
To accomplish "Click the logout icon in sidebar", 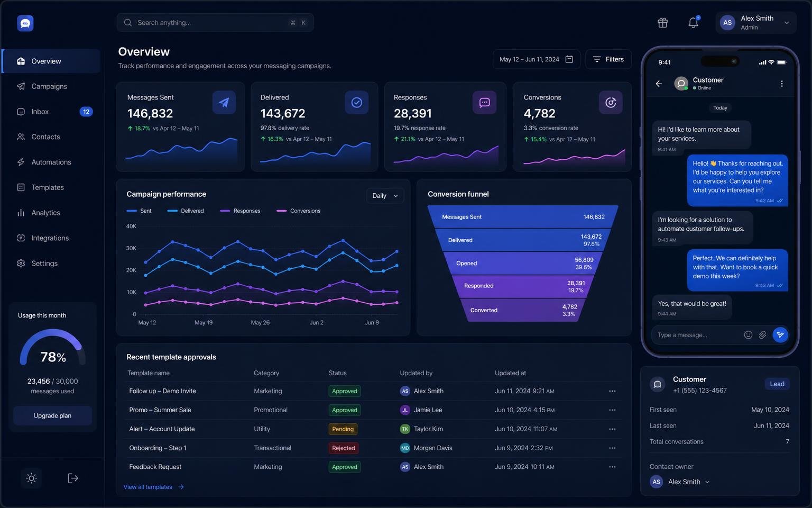I will coord(73,478).
